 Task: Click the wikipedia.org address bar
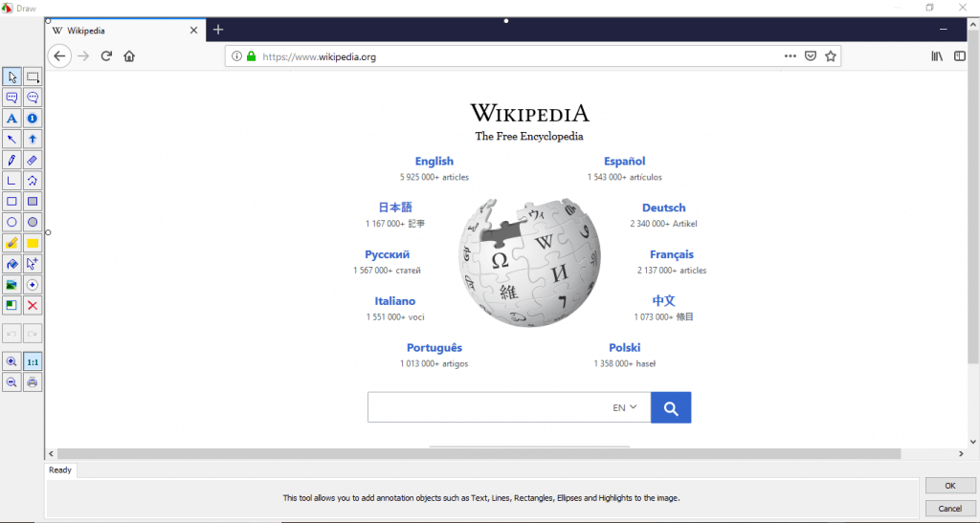point(532,56)
